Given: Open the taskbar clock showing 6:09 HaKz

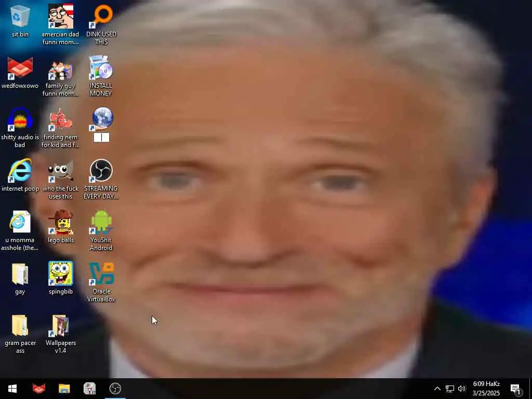Looking at the screenshot, I should click(x=486, y=389).
